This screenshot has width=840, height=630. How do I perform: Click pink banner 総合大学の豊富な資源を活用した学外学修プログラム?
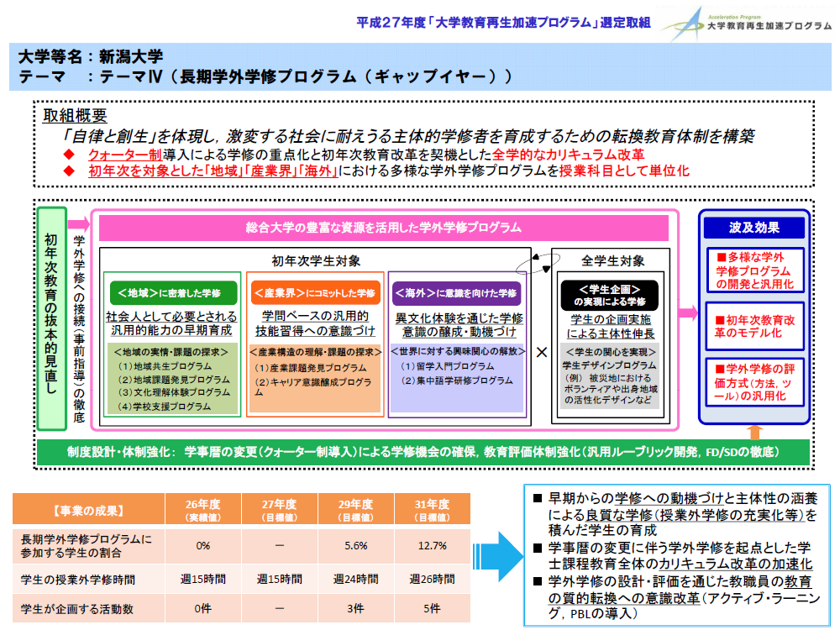pos(384,228)
